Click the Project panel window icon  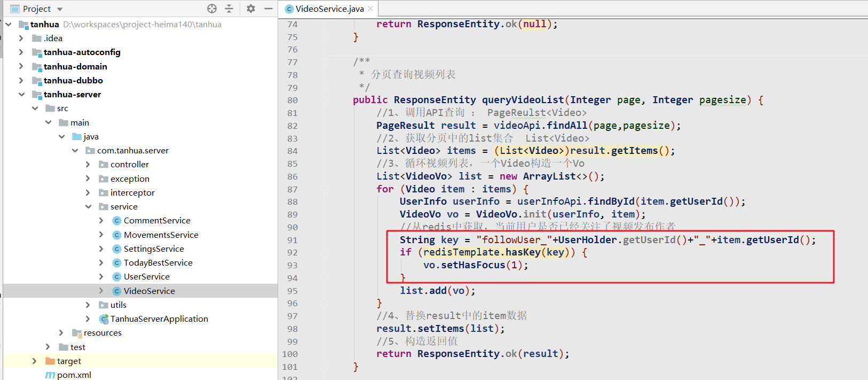click(15, 9)
